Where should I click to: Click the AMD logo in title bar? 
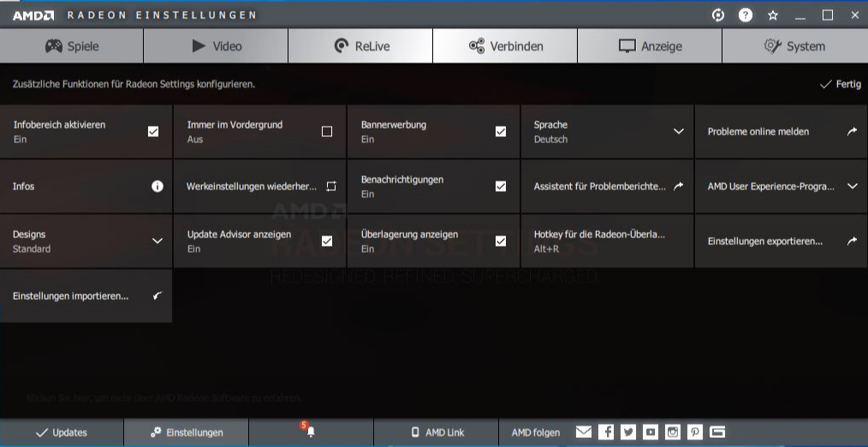coord(33,15)
